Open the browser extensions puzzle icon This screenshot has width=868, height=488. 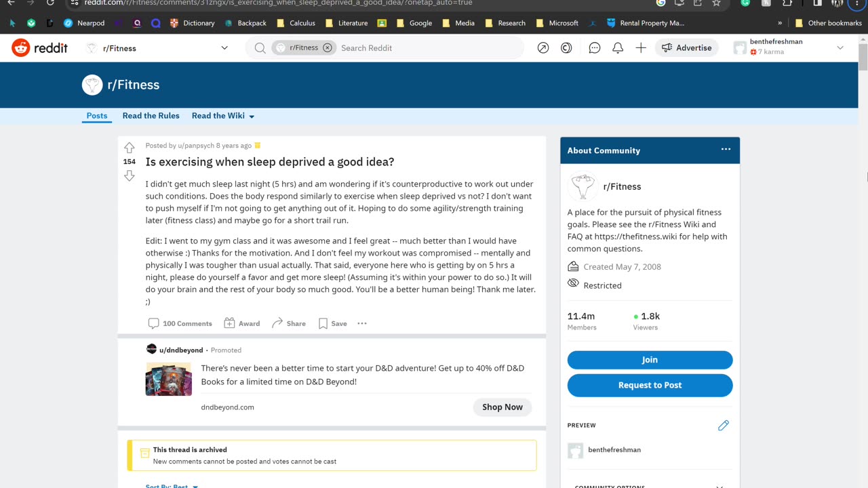(787, 3)
